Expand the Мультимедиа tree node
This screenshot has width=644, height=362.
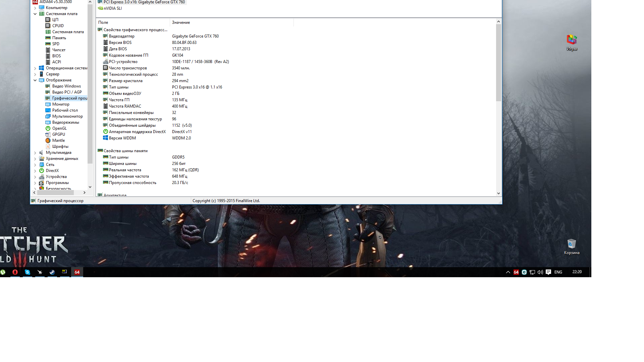[x=35, y=153]
